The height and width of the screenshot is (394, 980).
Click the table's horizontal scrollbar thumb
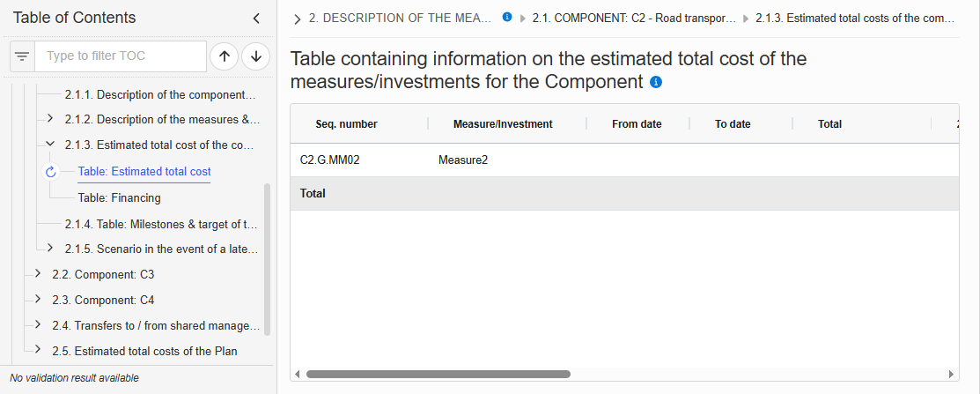pyautogui.click(x=438, y=374)
